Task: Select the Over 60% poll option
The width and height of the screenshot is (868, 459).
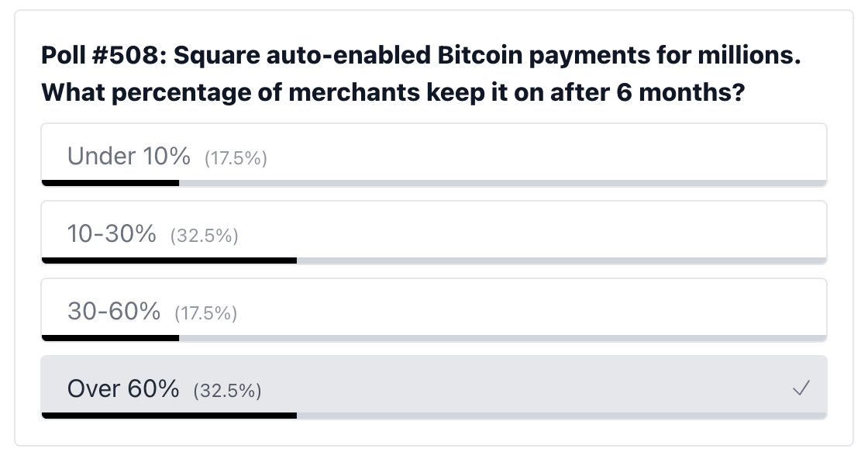Action: point(434,385)
